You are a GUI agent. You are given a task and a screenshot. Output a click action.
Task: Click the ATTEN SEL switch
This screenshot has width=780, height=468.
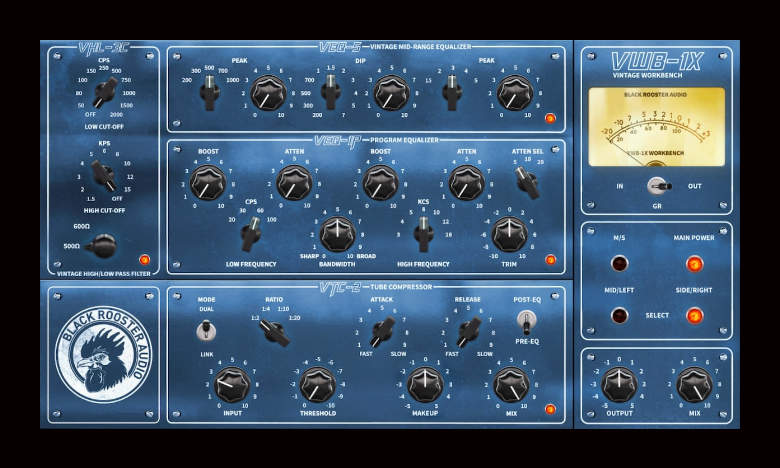(x=525, y=181)
